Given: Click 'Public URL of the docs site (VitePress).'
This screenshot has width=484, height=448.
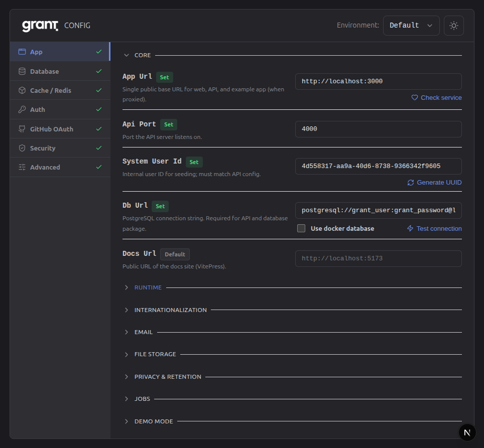Looking at the screenshot, I should click(174, 266).
